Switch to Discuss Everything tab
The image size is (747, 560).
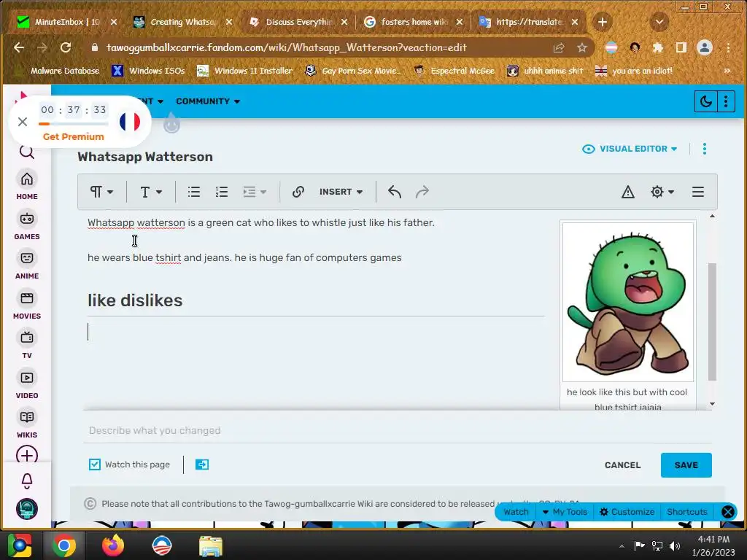pos(298,22)
